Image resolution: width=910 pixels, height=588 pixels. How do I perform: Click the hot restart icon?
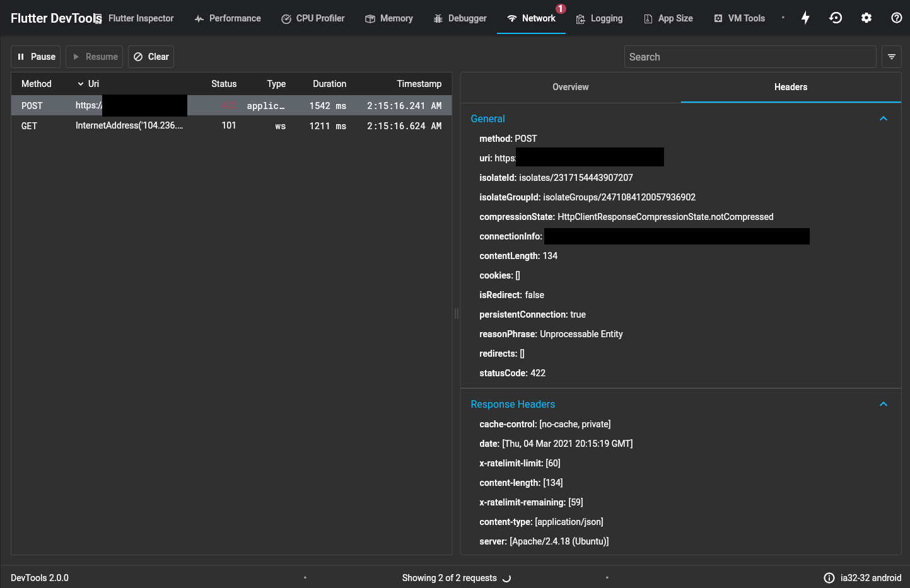(836, 18)
